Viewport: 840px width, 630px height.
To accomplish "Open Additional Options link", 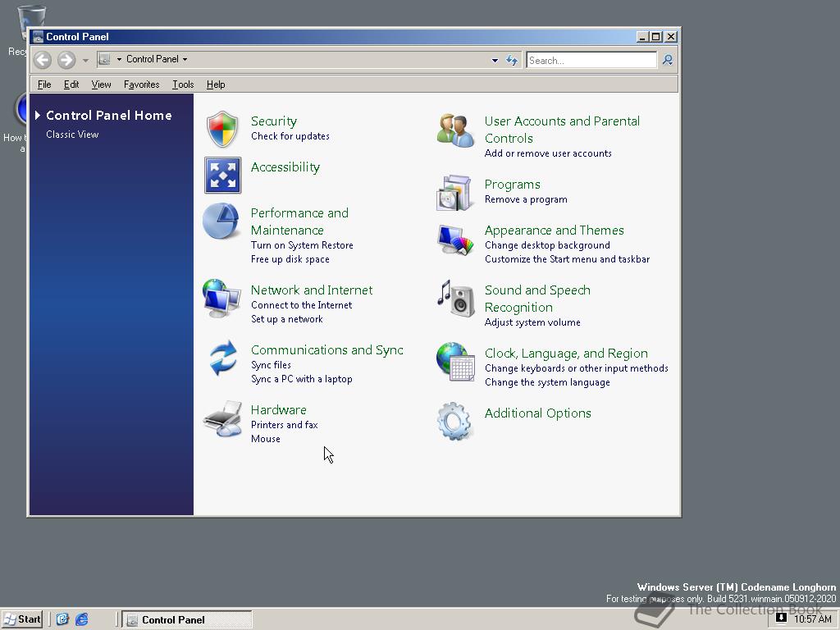I will [x=538, y=413].
